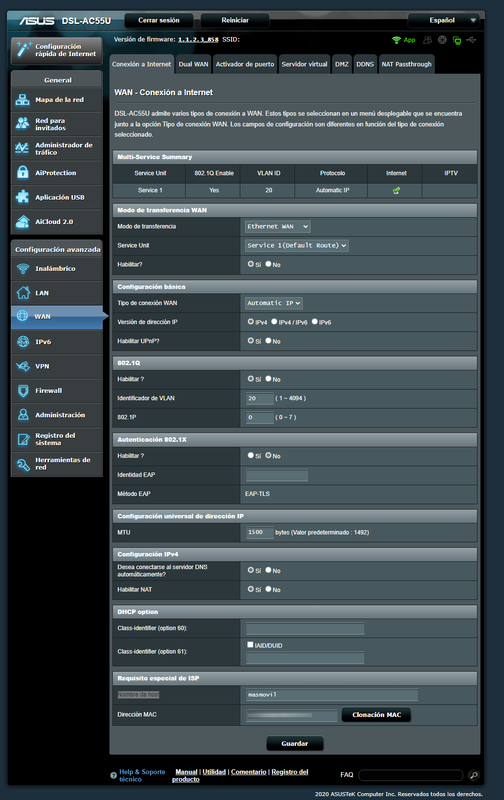Image resolution: width=504 pixels, height=800 pixels.
Task: Open the firmware version 1.1.2.3_858 link
Action: (x=198, y=40)
